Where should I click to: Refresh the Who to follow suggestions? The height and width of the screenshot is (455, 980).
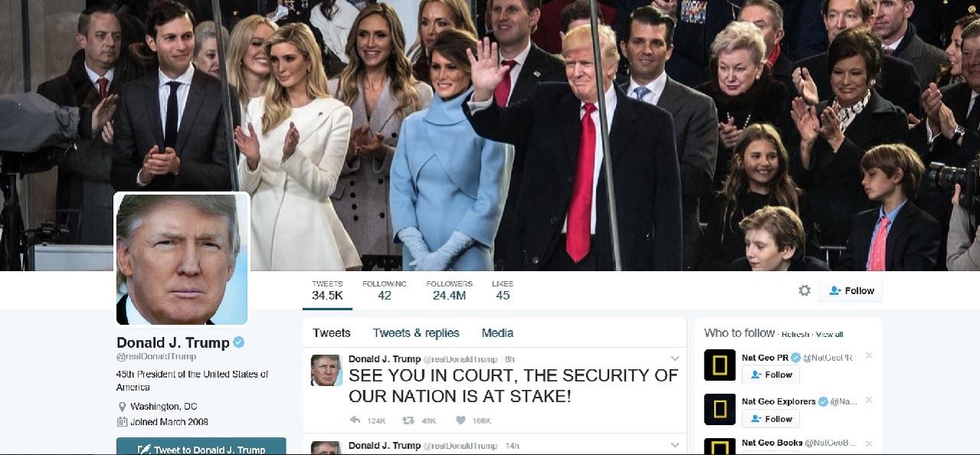(x=795, y=335)
